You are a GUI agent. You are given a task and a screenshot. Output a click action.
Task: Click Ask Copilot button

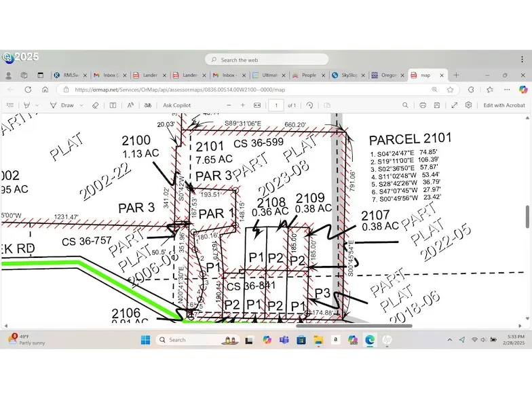coord(176,105)
